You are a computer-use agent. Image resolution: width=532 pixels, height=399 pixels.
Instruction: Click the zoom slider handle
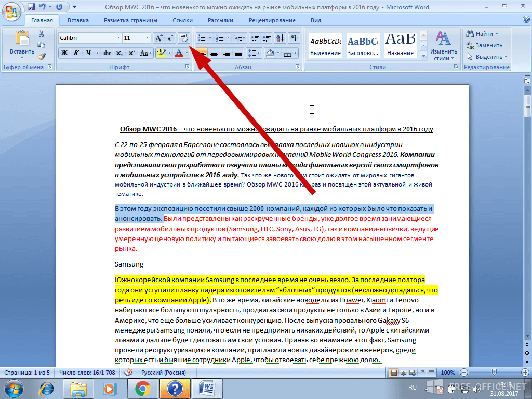pyautogui.click(x=494, y=373)
